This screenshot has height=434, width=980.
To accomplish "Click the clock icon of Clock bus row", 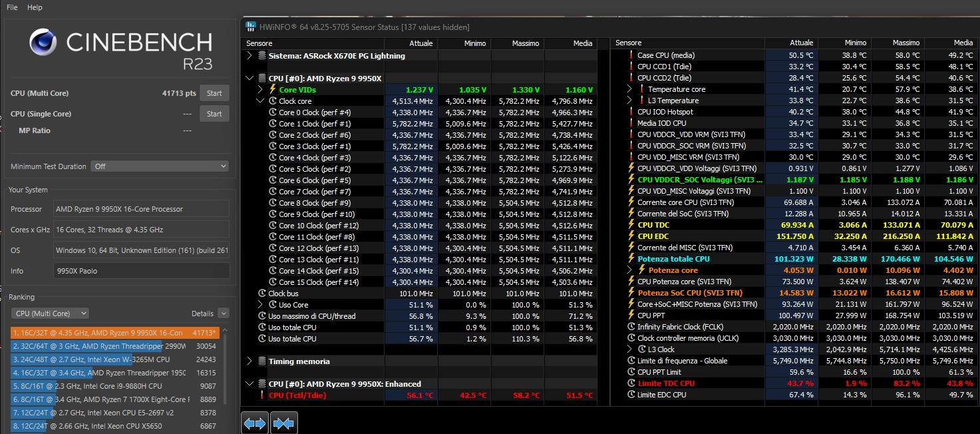I will tap(262, 294).
